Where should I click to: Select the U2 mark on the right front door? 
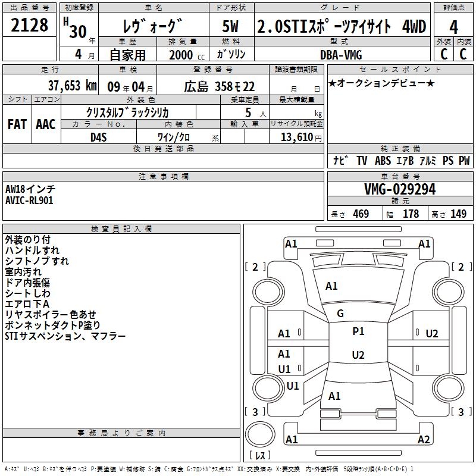pyautogui.click(x=432, y=334)
